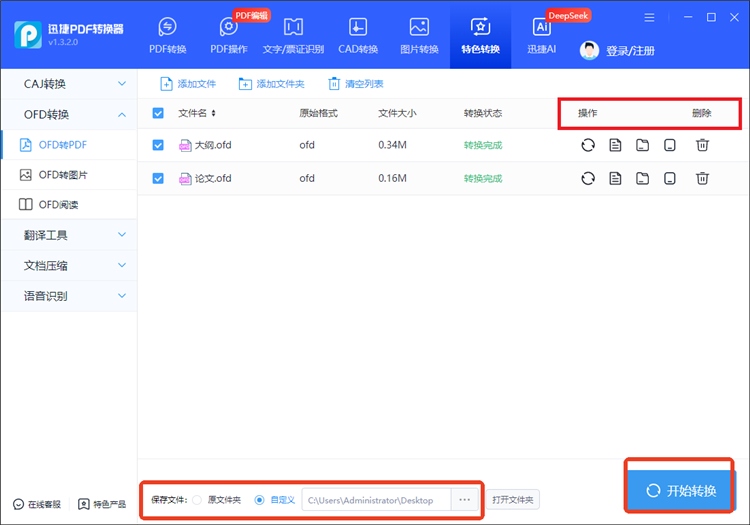Select the 原文件夹 radio button
750x525 pixels.
tap(197, 500)
